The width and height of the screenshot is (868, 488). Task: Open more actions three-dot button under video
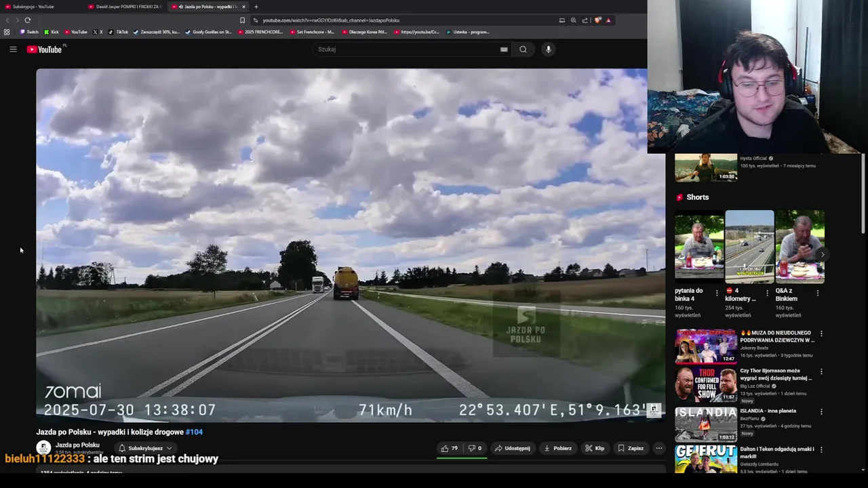[x=658, y=448]
